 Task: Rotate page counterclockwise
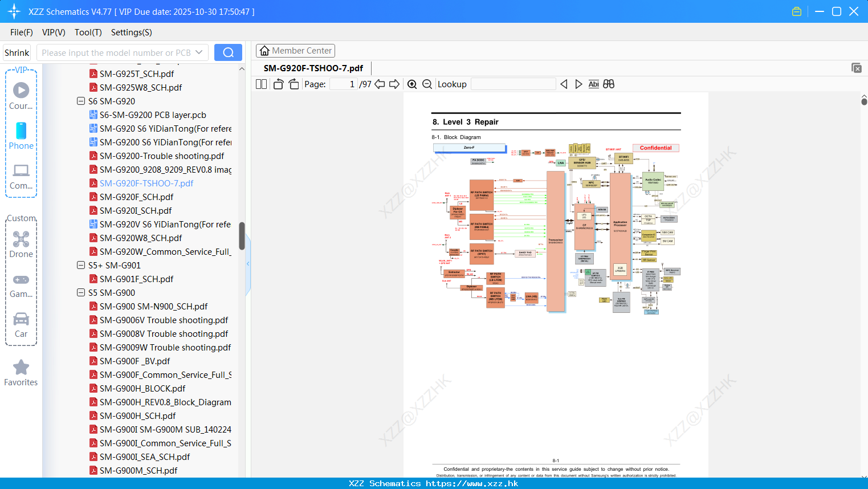(x=278, y=84)
